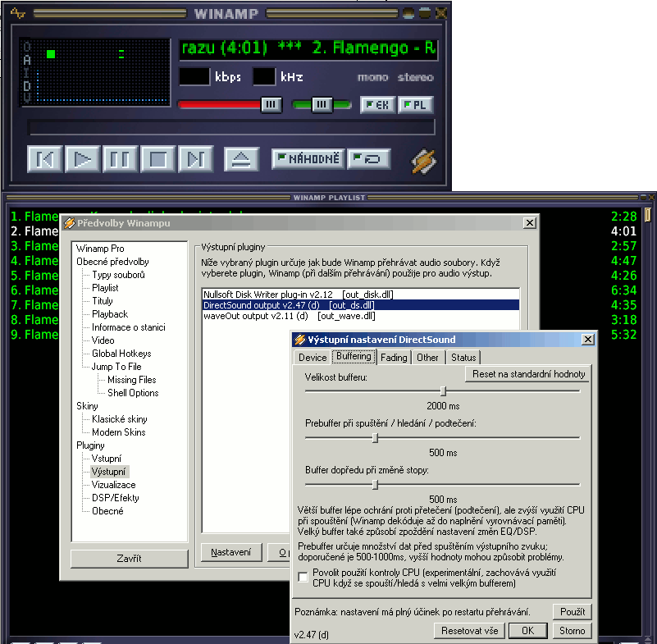Click the Prebuffer při spuštění slider handle

tap(375, 438)
